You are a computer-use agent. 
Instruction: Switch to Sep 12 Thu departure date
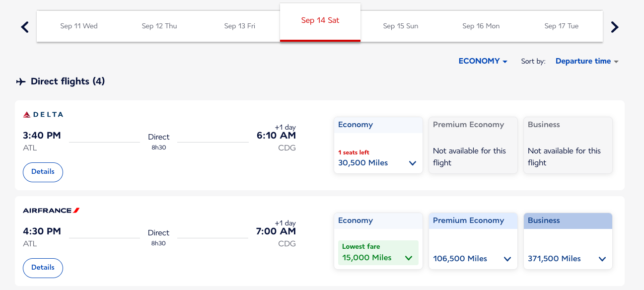tap(159, 25)
